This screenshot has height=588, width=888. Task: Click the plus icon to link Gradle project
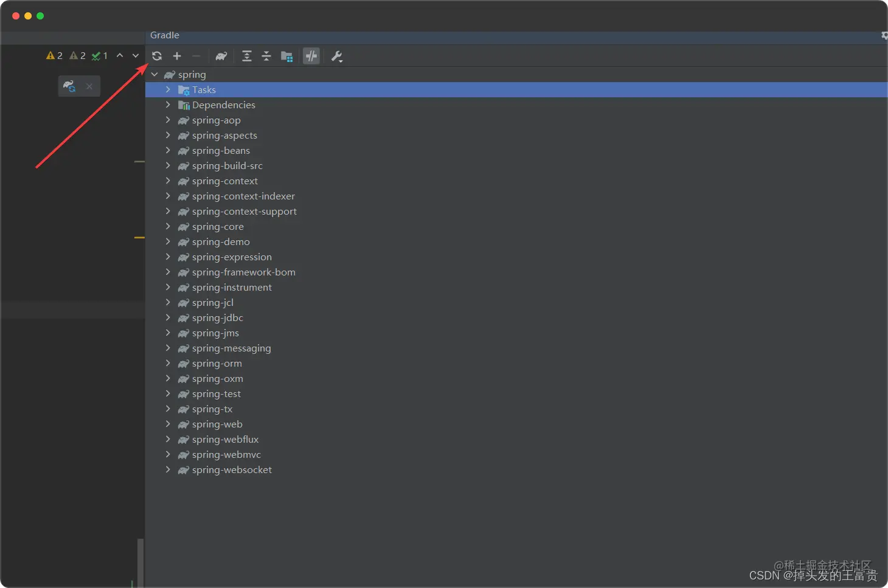pyautogui.click(x=177, y=56)
